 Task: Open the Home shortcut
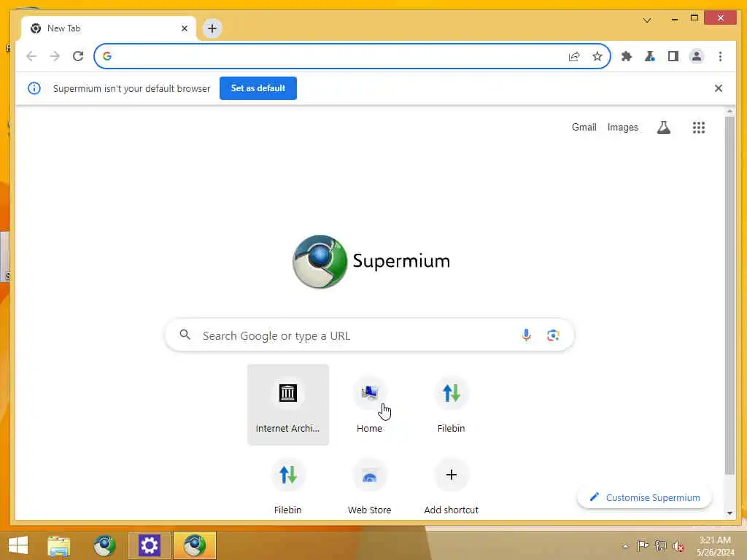[369, 405]
